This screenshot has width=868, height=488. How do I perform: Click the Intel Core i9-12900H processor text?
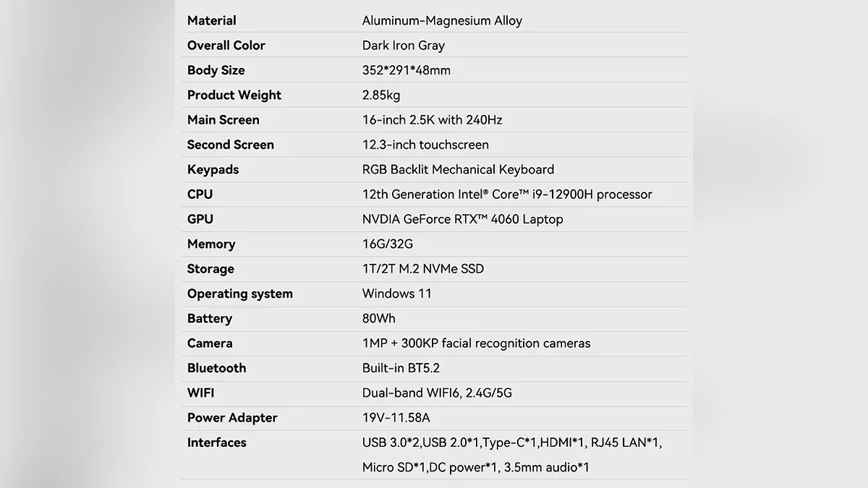click(506, 194)
